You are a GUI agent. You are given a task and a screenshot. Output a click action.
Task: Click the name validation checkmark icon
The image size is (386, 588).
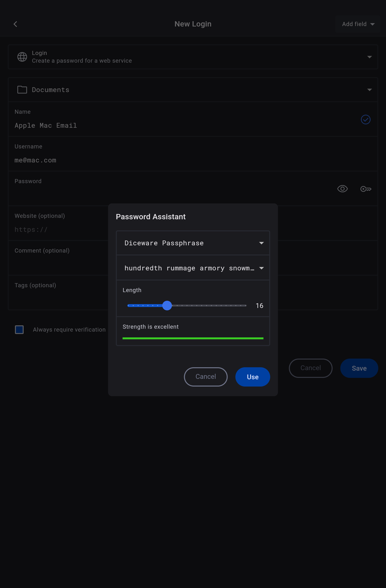365,120
